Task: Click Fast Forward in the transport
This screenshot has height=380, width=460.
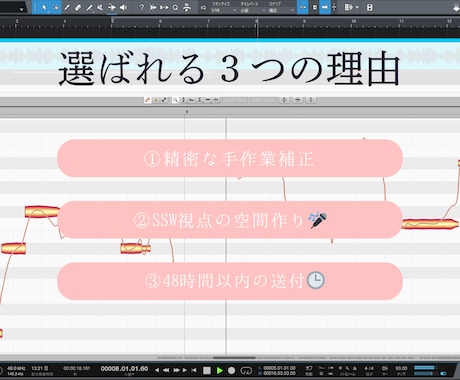Action: coord(176,370)
